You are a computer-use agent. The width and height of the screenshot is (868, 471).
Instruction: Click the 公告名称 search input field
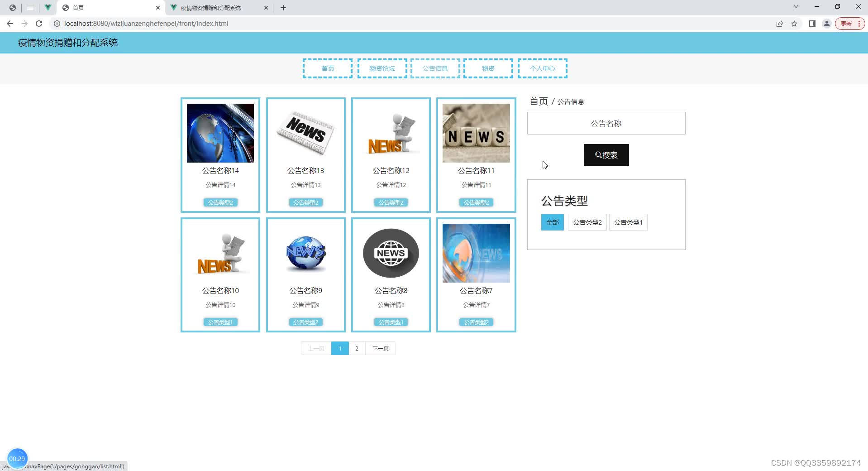point(606,123)
